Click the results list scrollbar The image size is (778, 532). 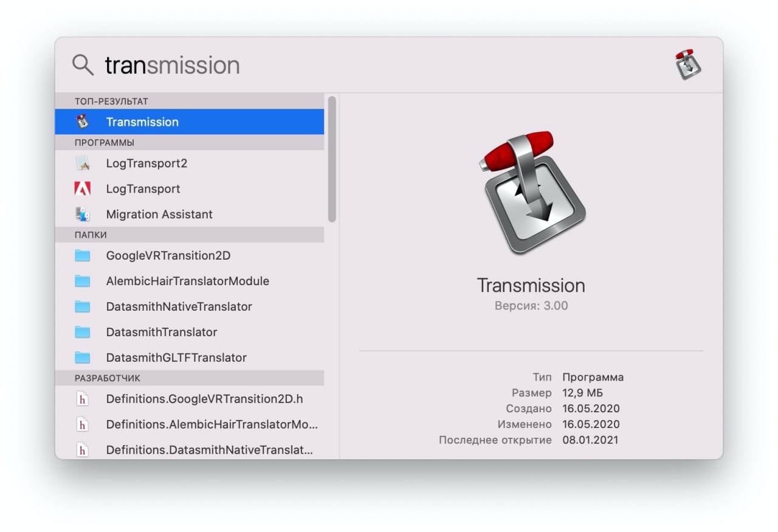point(332,159)
